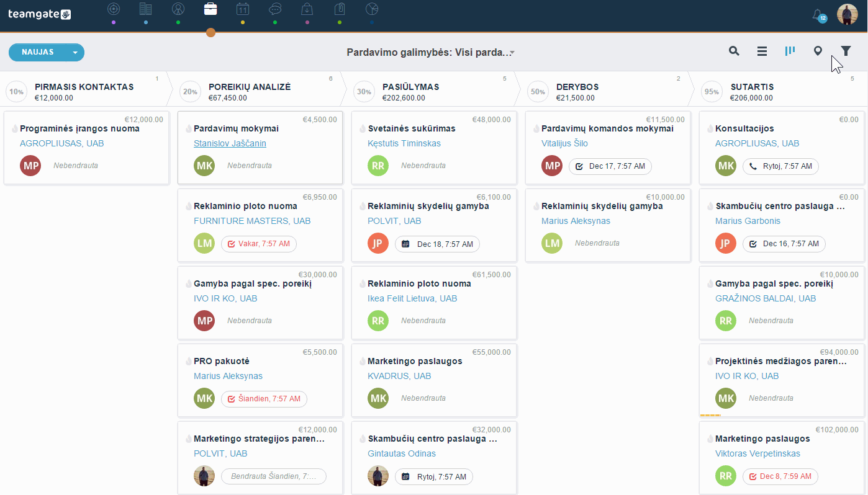Click the Teamgate logo
The width and height of the screenshot is (868, 495).
pos(39,14)
